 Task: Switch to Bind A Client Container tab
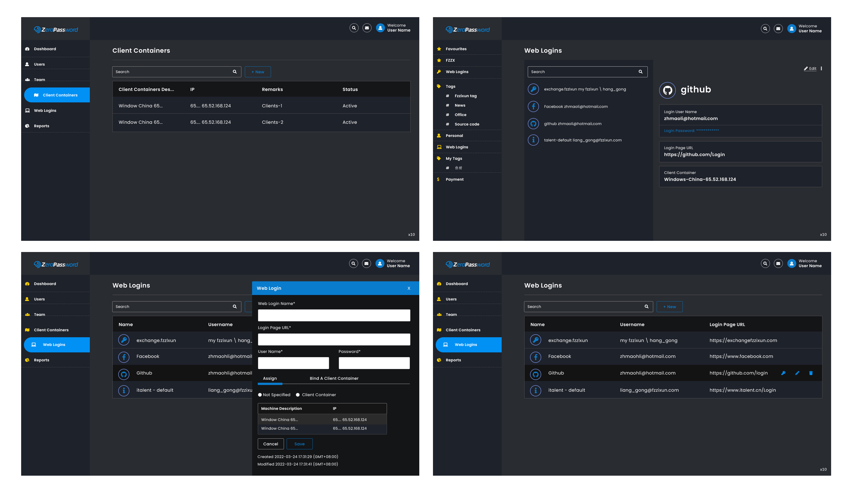[334, 378]
